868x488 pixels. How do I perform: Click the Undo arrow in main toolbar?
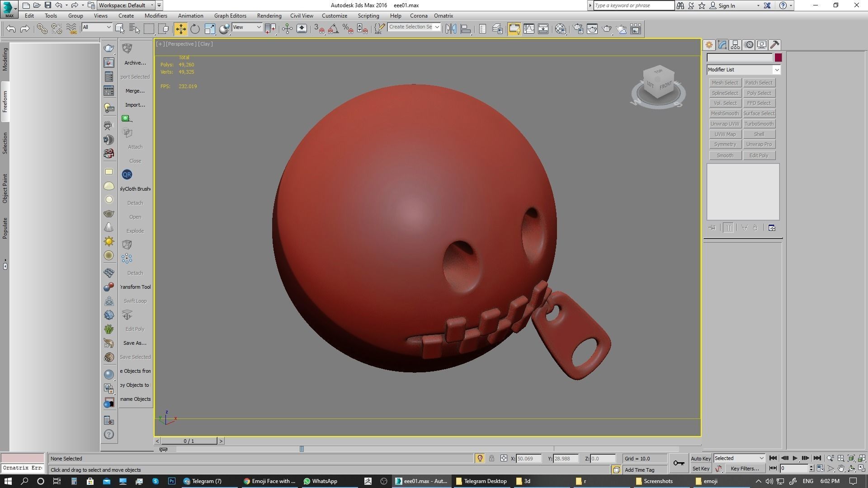click(x=11, y=29)
